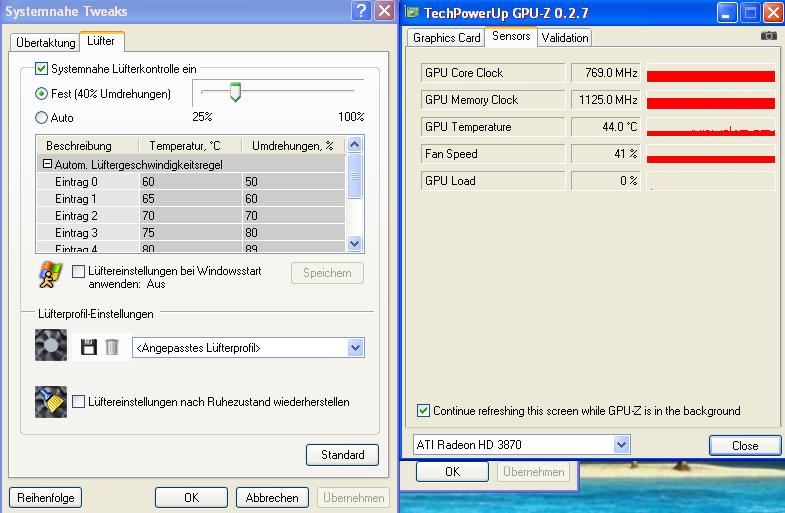785x513 pixels.
Task: Click the GPU Memory Clock value field
Action: (x=605, y=100)
